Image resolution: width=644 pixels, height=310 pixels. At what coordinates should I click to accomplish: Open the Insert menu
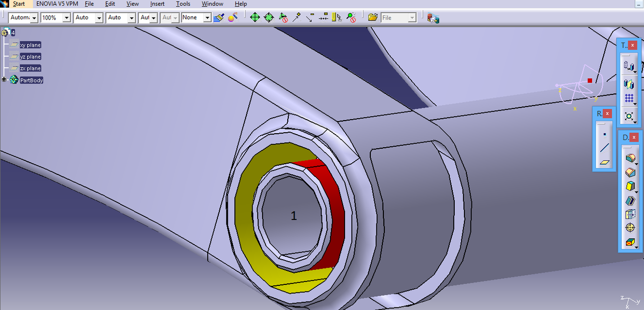pos(157,4)
